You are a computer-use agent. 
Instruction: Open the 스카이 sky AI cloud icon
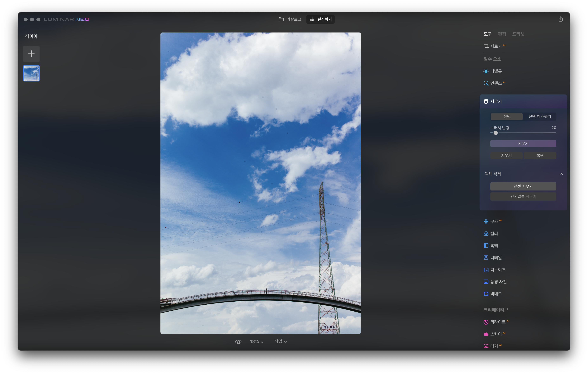(486, 334)
